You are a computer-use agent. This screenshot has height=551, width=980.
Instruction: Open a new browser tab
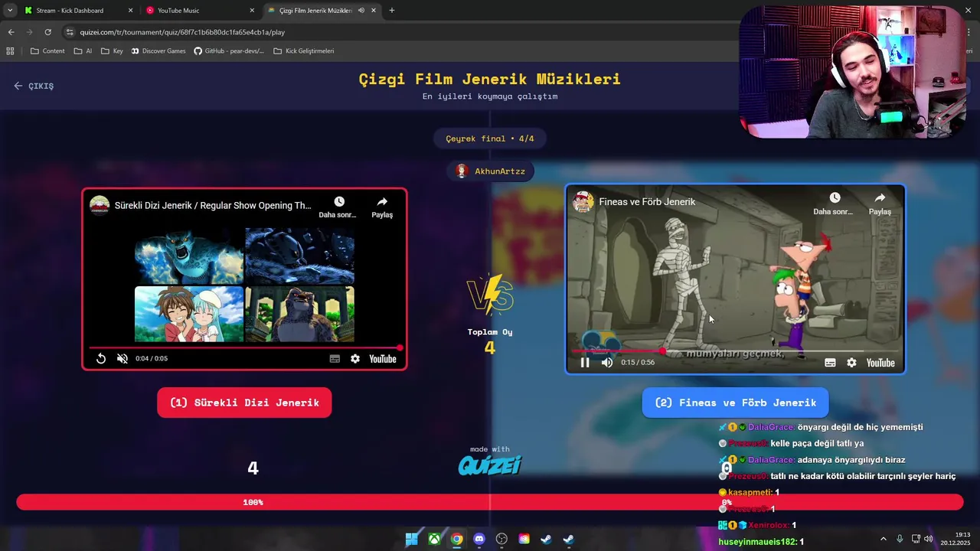pyautogui.click(x=392, y=11)
